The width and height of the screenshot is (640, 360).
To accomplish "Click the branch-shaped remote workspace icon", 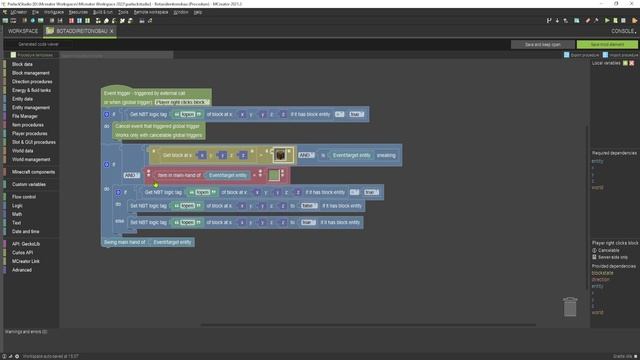I will click(549, 20).
